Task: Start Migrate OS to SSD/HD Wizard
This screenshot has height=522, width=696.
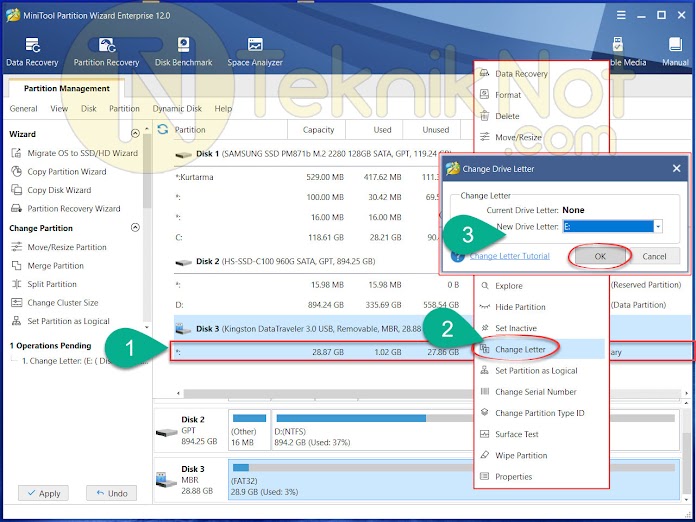Action: (74, 153)
